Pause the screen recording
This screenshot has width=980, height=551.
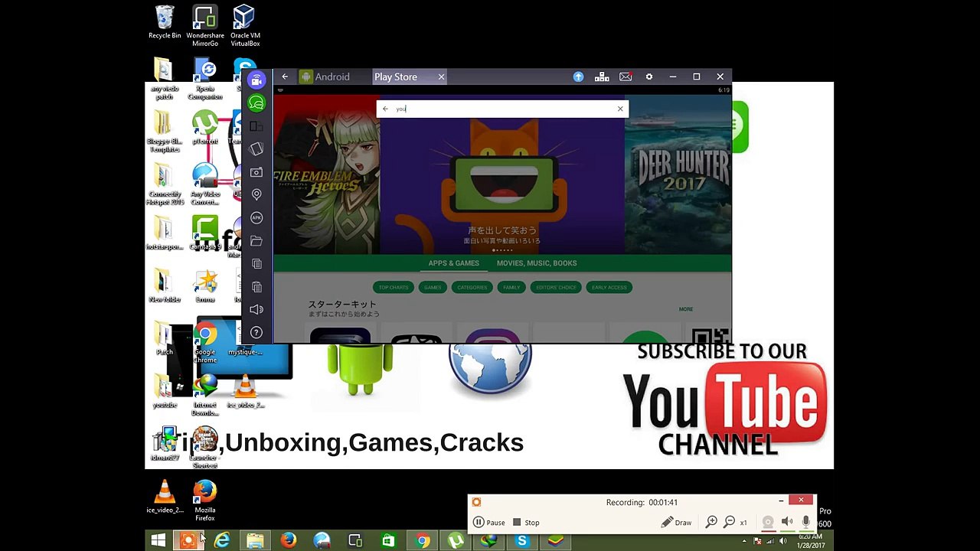[x=489, y=523]
